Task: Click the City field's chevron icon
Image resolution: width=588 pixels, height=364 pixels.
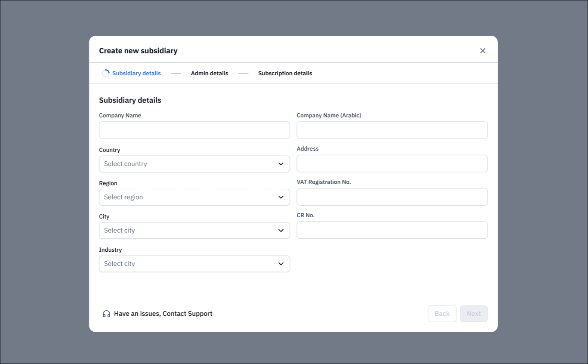Action: coord(281,230)
